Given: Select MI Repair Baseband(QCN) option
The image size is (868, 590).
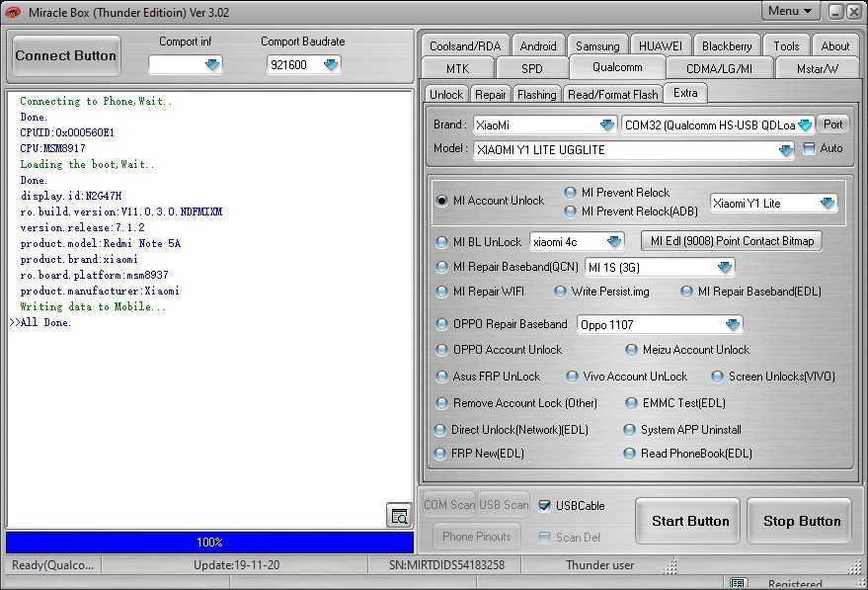Looking at the screenshot, I should point(441,267).
